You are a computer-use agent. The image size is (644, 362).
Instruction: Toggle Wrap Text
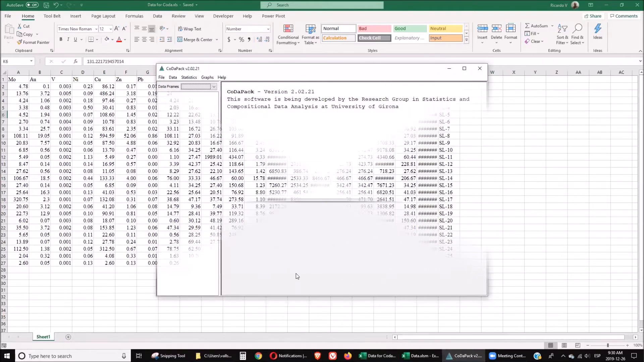[x=190, y=29]
